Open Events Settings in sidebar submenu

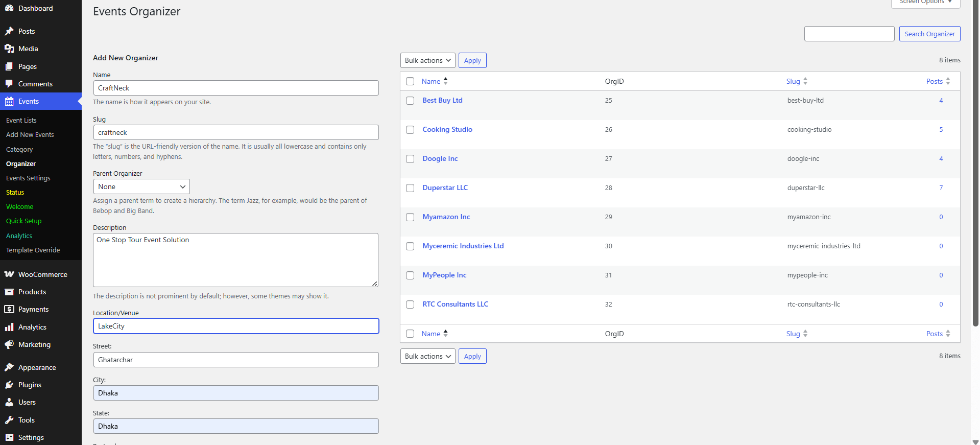[28, 178]
